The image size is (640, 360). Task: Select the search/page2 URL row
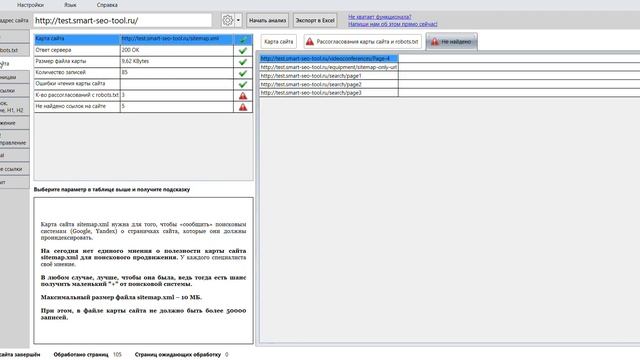tap(329, 84)
